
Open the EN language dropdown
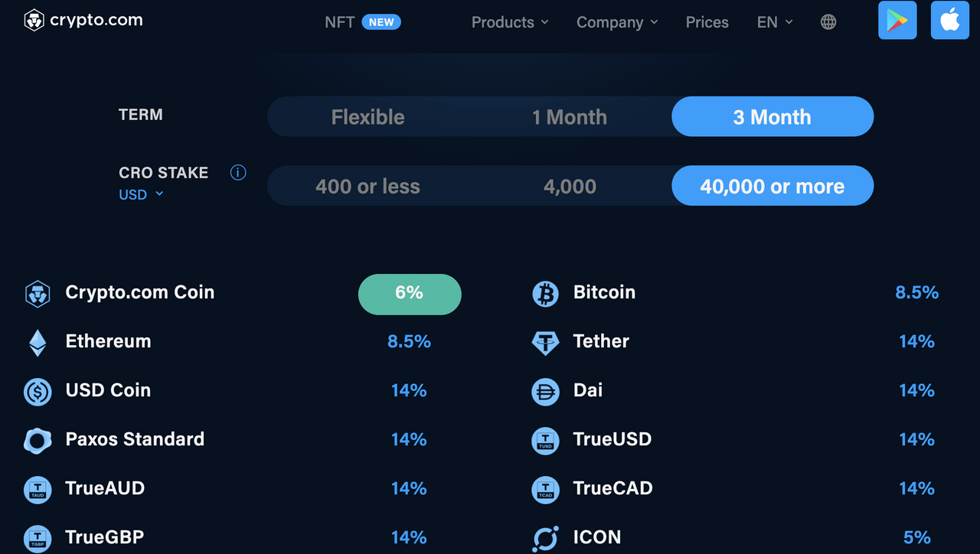775,22
